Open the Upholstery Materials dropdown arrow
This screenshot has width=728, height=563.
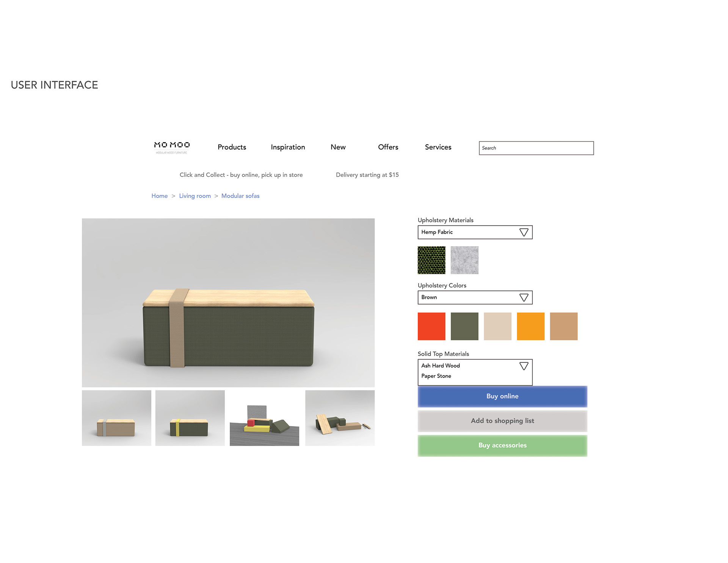[524, 232]
